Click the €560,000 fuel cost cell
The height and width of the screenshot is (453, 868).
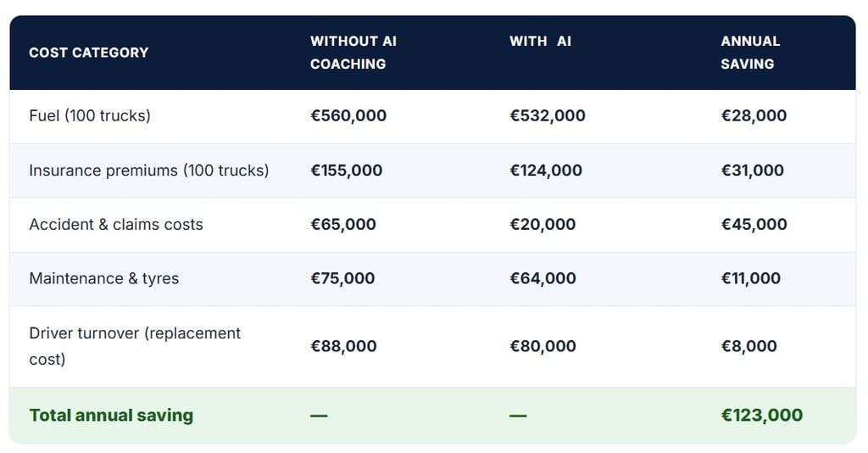[x=348, y=116]
